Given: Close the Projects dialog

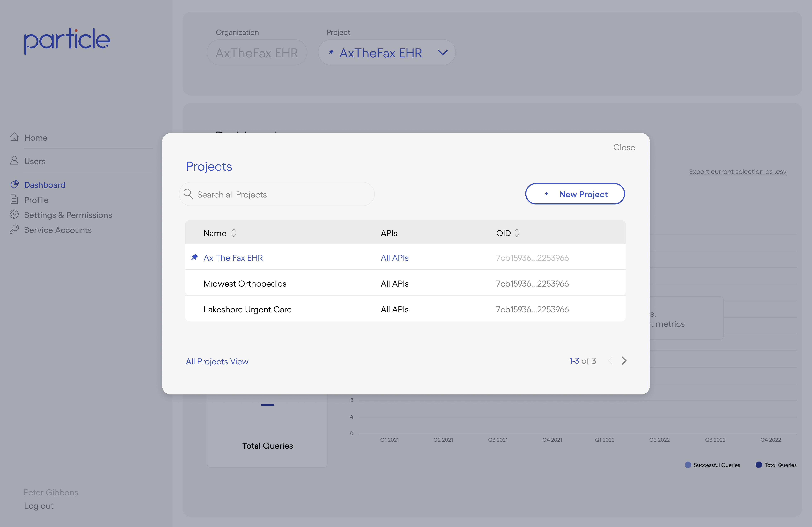Looking at the screenshot, I should click(x=624, y=148).
